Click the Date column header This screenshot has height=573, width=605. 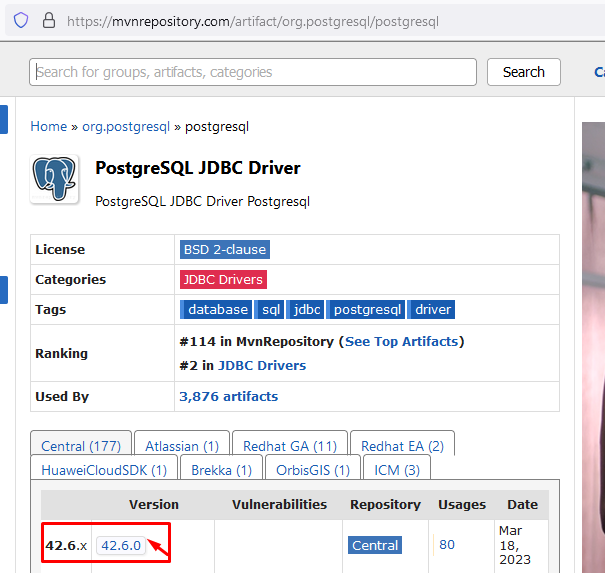click(522, 504)
